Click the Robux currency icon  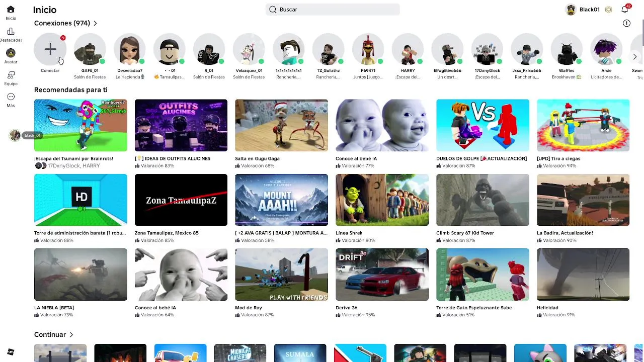[x=608, y=10]
